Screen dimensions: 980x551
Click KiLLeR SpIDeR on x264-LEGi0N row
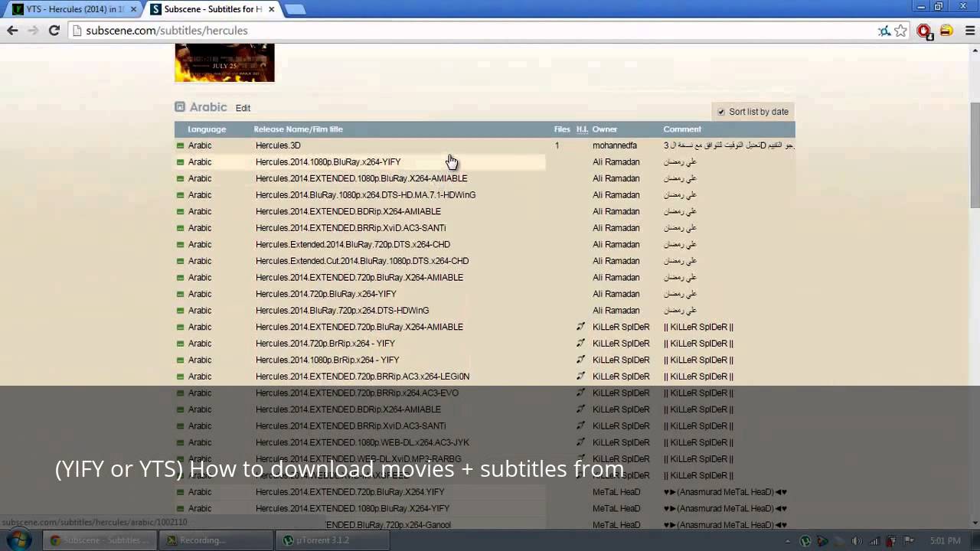tap(621, 377)
